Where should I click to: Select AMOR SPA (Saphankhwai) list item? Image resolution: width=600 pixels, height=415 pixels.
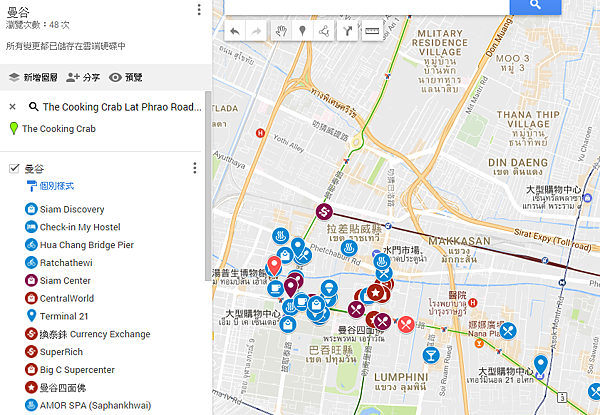pyautogui.click(x=96, y=405)
